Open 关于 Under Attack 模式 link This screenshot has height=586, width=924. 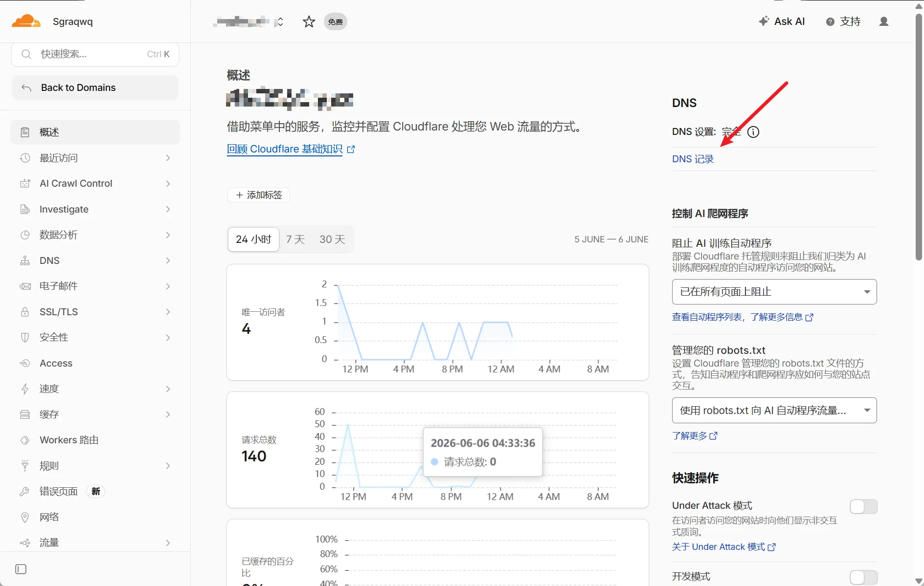point(723,547)
